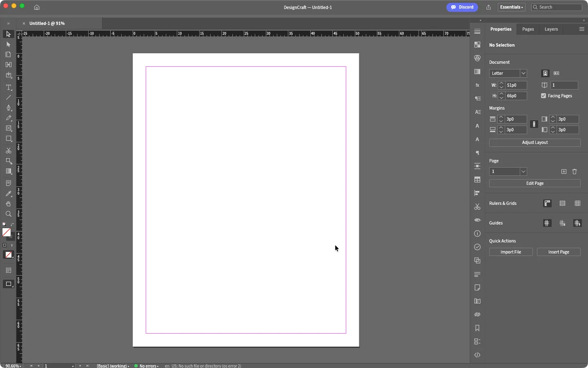This screenshot has height=368, width=588.
Task: Select the Rectangle Frame tool
Action: [9, 128]
